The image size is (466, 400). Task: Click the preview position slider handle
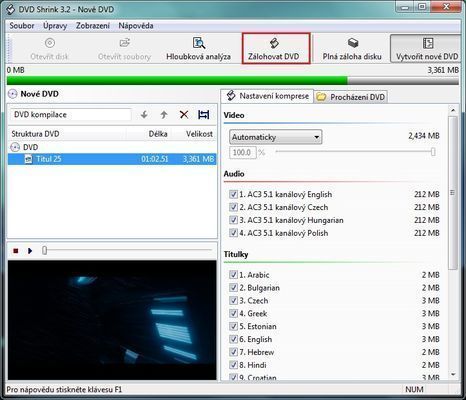(44, 250)
